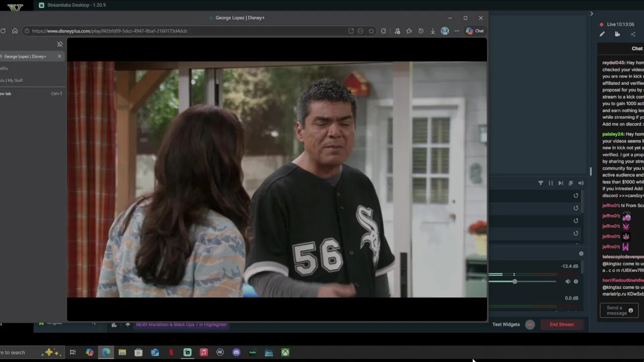Screen dimensions: 644x362
Task: Add this page to favorites star
Action: pos(371,31)
